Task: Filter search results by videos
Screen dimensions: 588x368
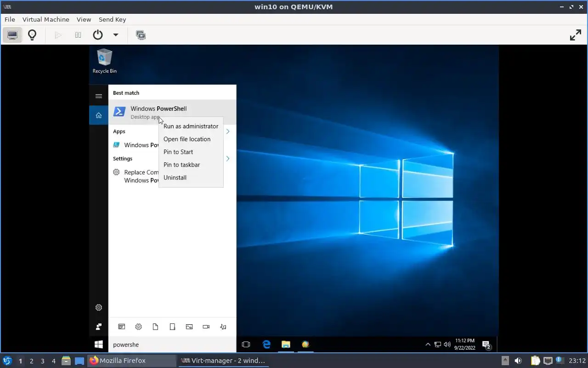Action: click(206, 327)
